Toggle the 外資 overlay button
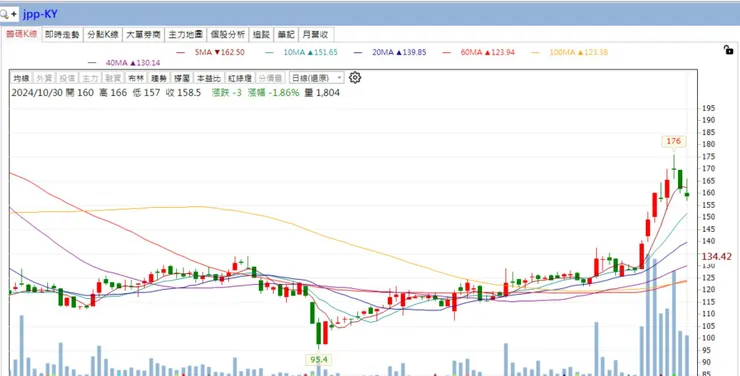This screenshot has width=740, height=376. pyautogui.click(x=44, y=78)
